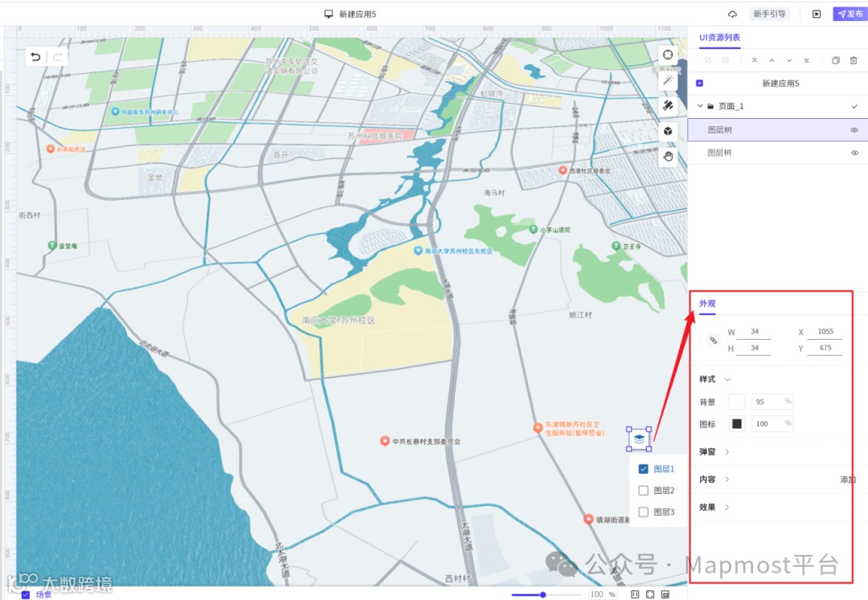Move selected item up one level

tap(772, 60)
